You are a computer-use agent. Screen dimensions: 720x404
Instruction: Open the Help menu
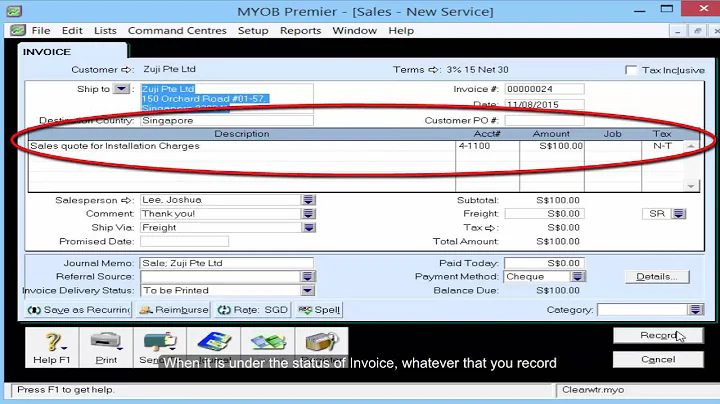coord(401,31)
